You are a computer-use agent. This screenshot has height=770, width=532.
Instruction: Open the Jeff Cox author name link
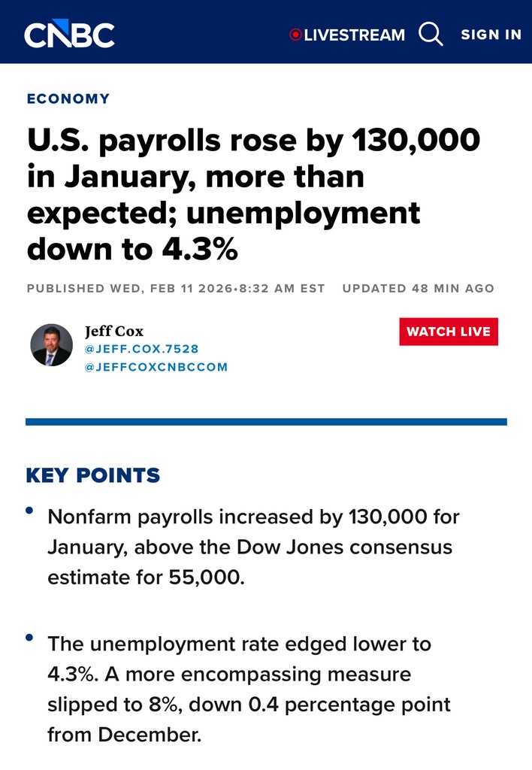point(113,331)
